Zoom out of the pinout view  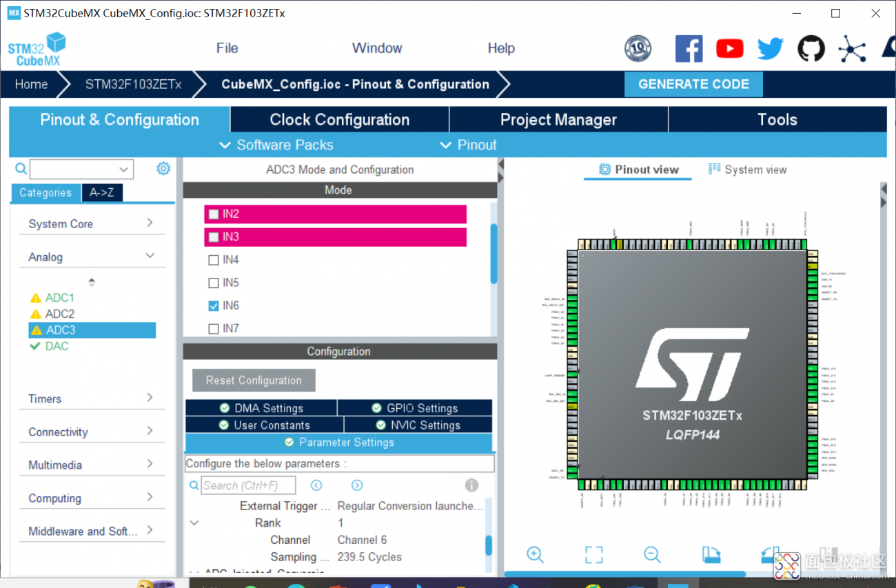pyautogui.click(x=652, y=554)
